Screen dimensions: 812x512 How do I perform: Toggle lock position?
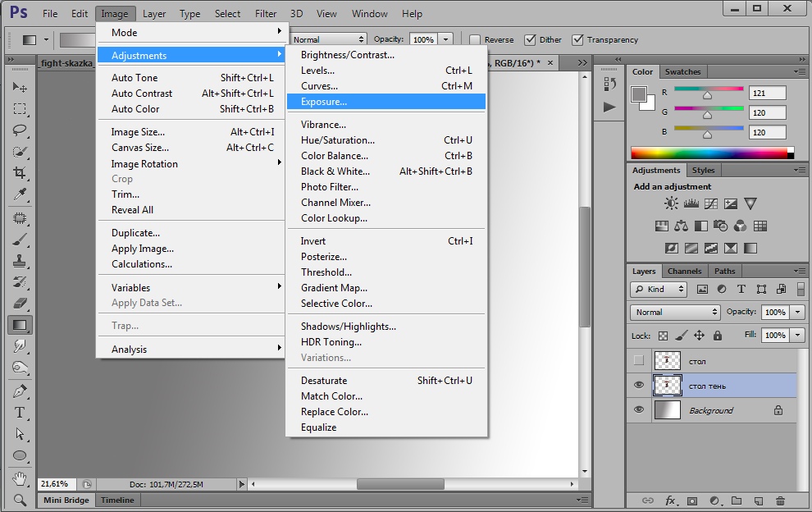[x=699, y=336]
